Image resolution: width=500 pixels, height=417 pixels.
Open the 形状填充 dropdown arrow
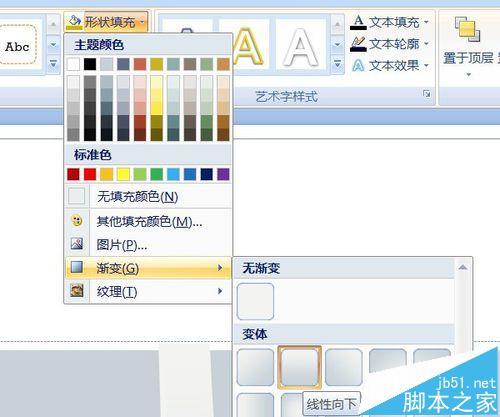(142, 23)
